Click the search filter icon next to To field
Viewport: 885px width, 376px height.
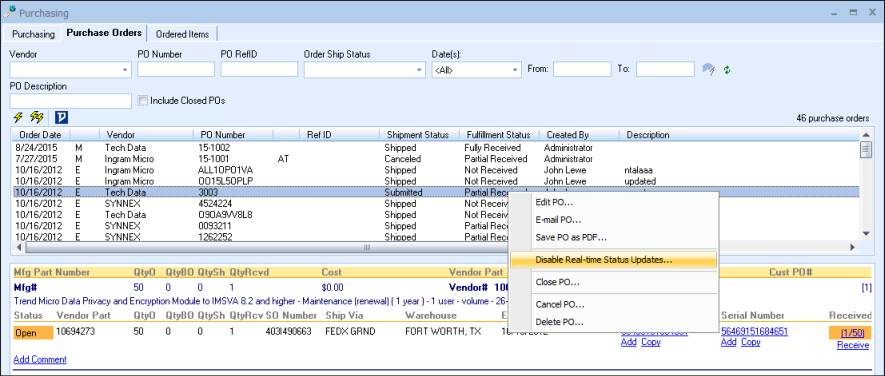coord(708,69)
